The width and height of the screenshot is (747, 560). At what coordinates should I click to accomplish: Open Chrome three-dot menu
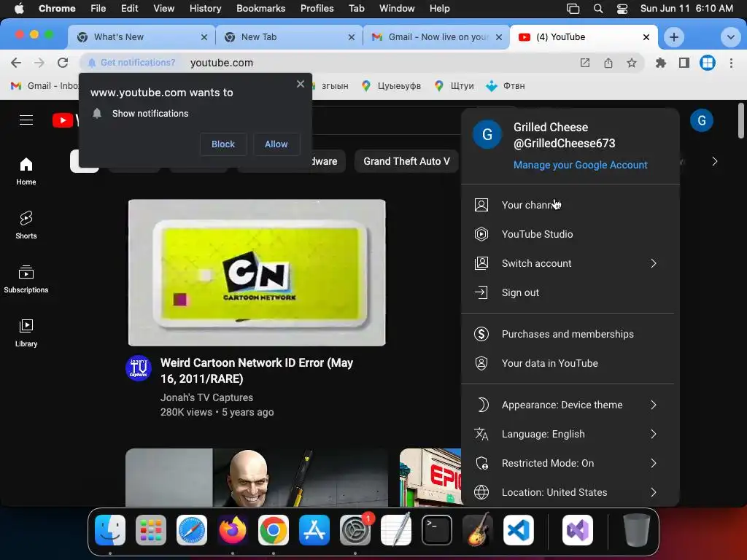tap(731, 63)
